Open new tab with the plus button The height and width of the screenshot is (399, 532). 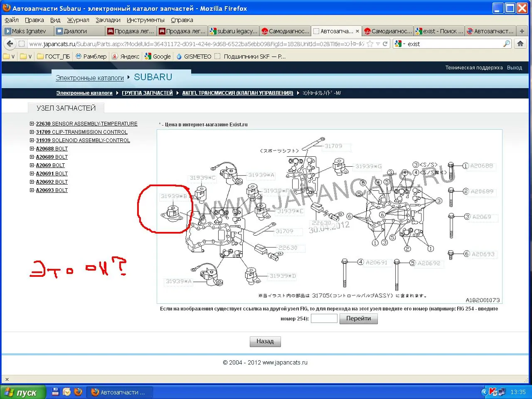(x=522, y=31)
